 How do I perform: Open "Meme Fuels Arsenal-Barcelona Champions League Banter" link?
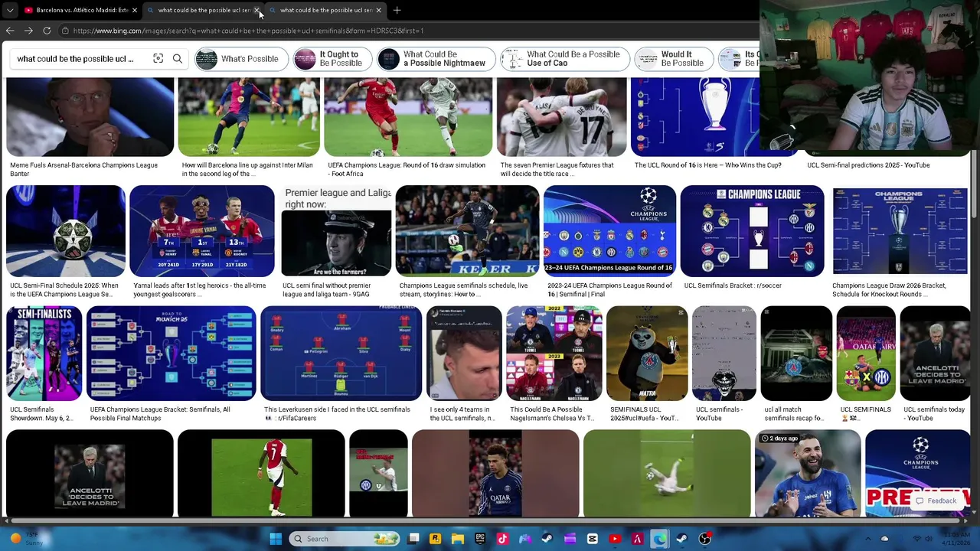pos(83,169)
